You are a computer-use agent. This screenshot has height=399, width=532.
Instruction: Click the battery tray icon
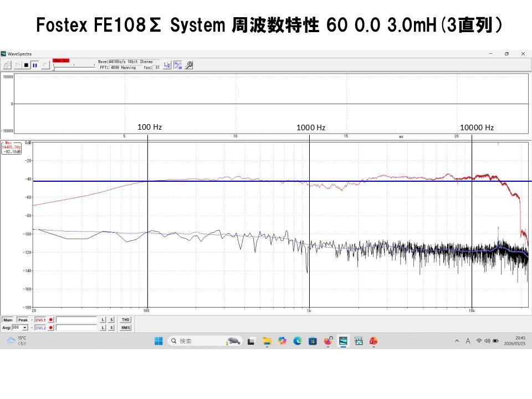coord(495,341)
